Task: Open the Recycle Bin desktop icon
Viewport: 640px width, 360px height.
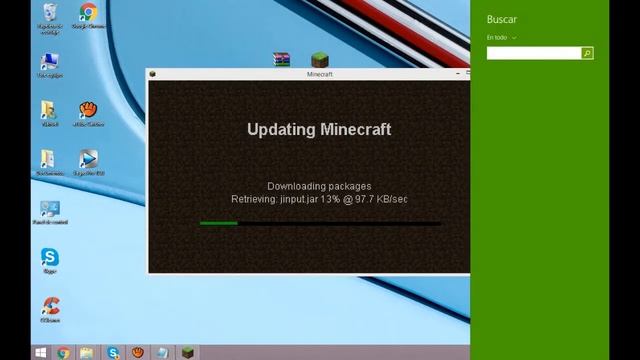Action: (x=50, y=13)
